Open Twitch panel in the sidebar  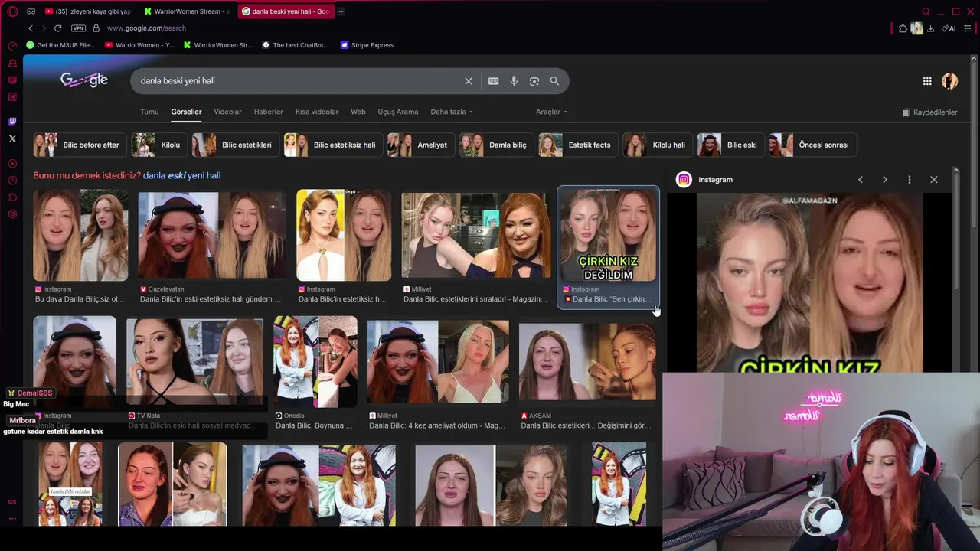pos(12,122)
